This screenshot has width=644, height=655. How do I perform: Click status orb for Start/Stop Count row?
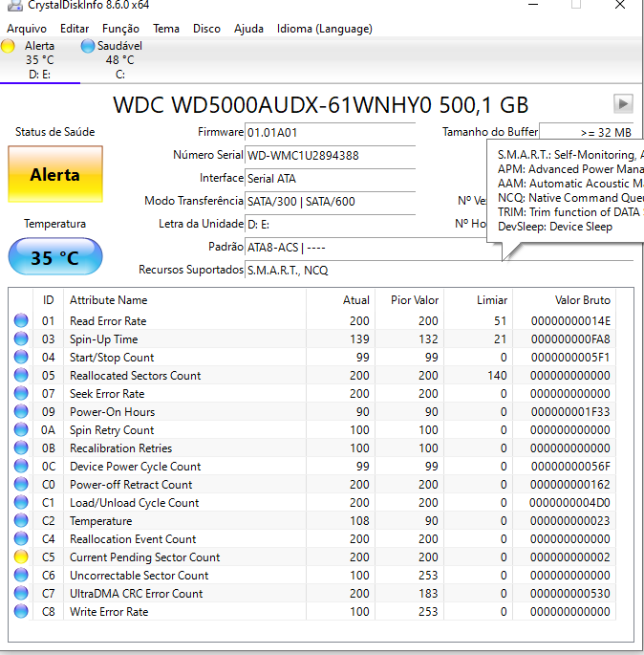point(21,357)
